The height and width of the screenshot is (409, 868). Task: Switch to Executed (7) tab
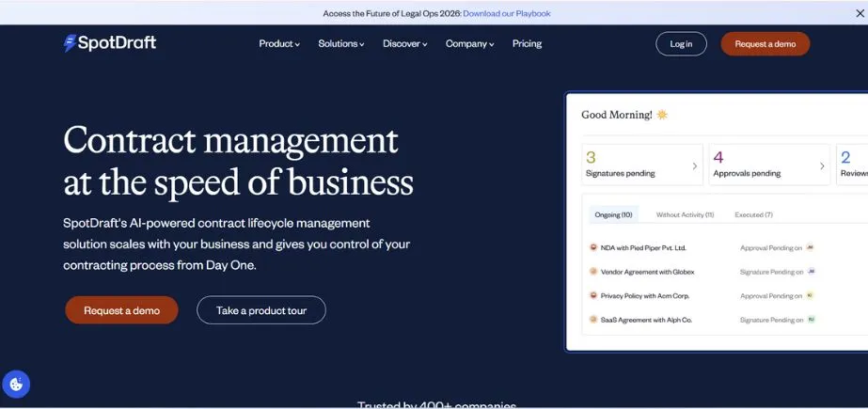(753, 214)
